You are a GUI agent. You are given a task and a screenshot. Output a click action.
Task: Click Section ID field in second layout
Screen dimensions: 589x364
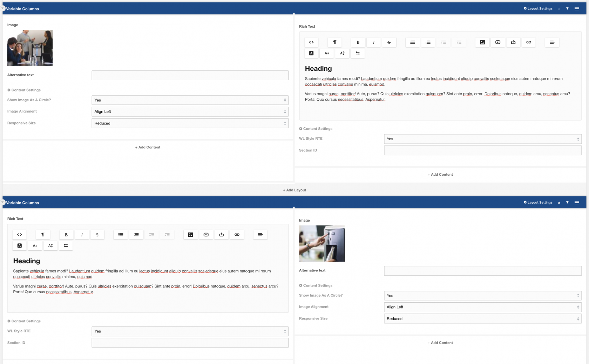coord(190,343)
